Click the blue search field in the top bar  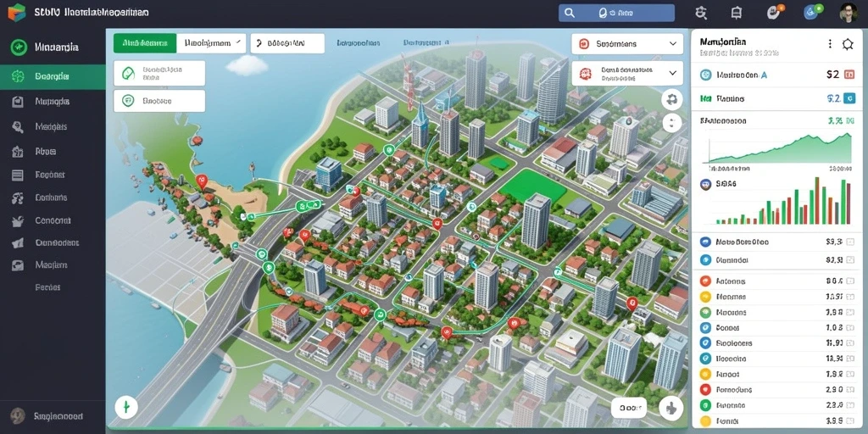coord(617,13)
